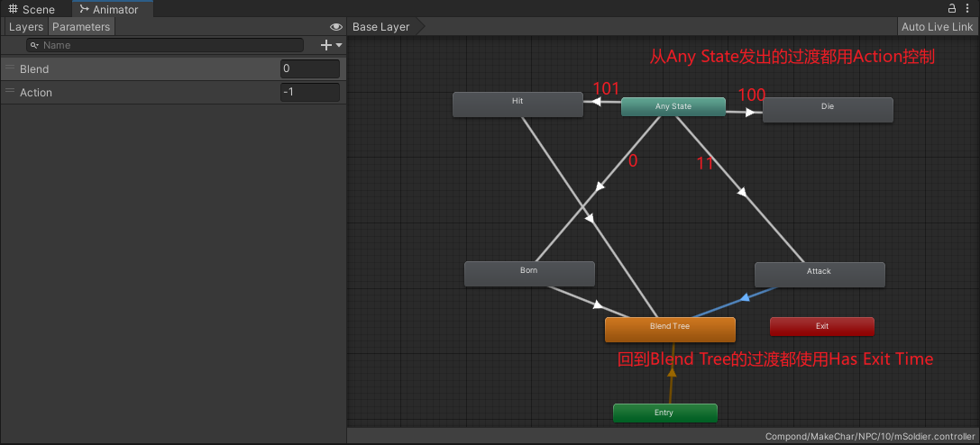Viewport: 980px width, 445px height.
Task: Enable Auto Live Link
Action: coord(937,27)
